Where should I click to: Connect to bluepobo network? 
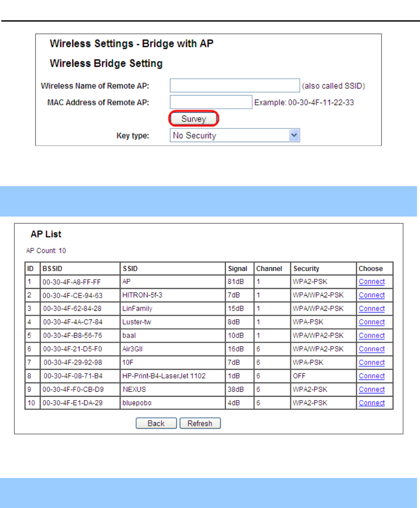click(372, 403)
